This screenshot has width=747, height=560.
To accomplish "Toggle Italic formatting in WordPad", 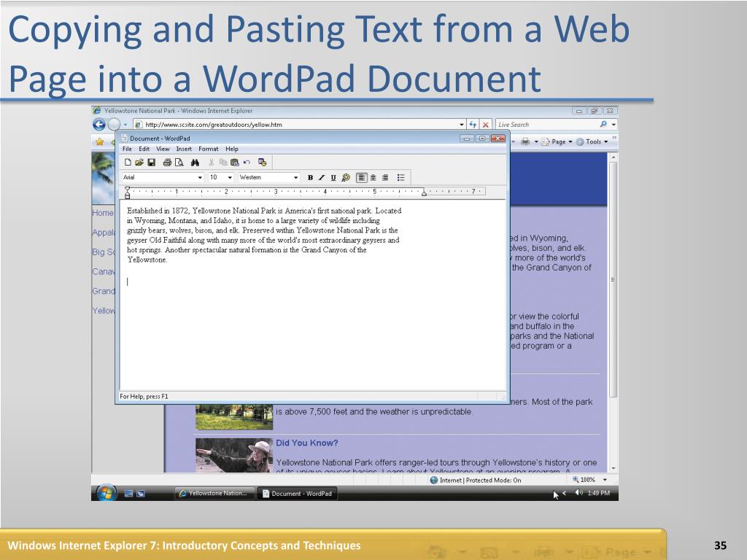I will pyautogui.click(x=322, y=178).
